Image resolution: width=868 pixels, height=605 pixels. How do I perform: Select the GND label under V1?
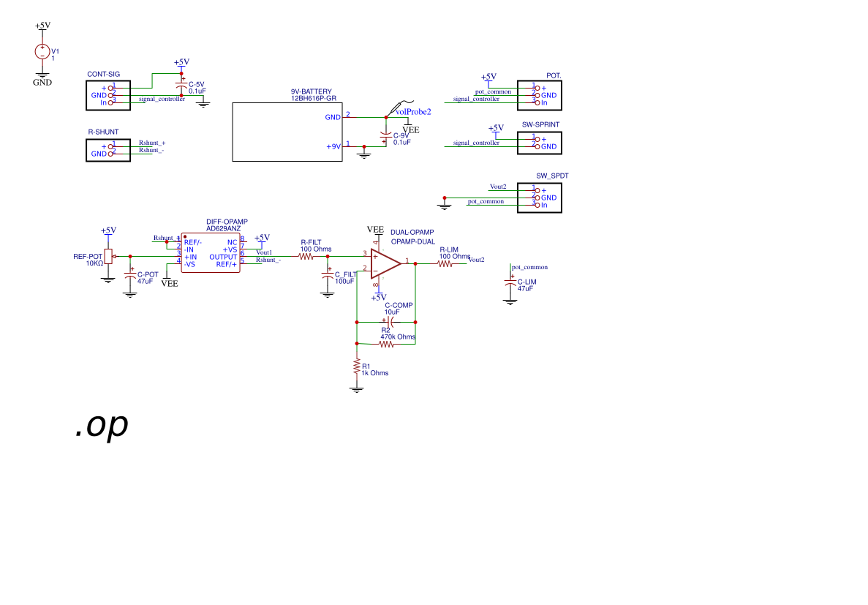tap(42, 83)
